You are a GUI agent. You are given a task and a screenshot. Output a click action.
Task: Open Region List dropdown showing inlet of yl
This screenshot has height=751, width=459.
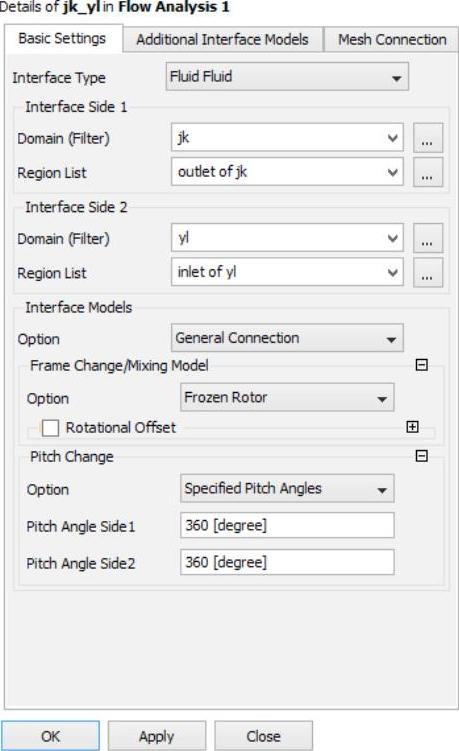(x=287, y=272)
